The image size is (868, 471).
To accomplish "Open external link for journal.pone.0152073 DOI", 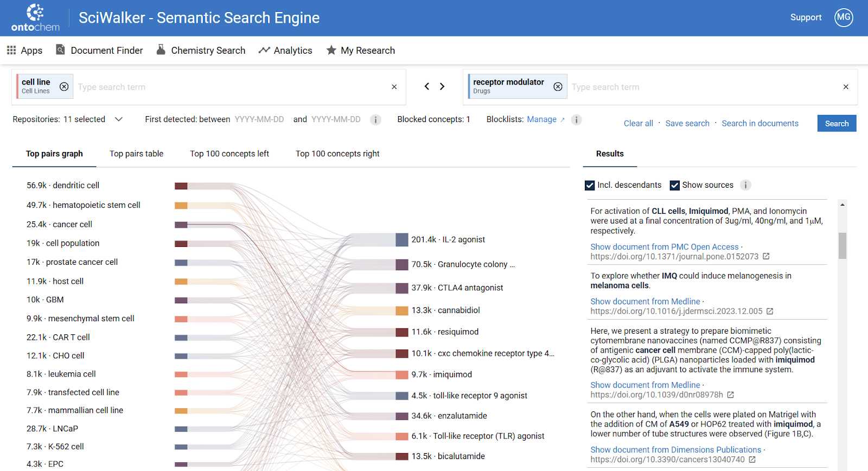I will [766, 256].
